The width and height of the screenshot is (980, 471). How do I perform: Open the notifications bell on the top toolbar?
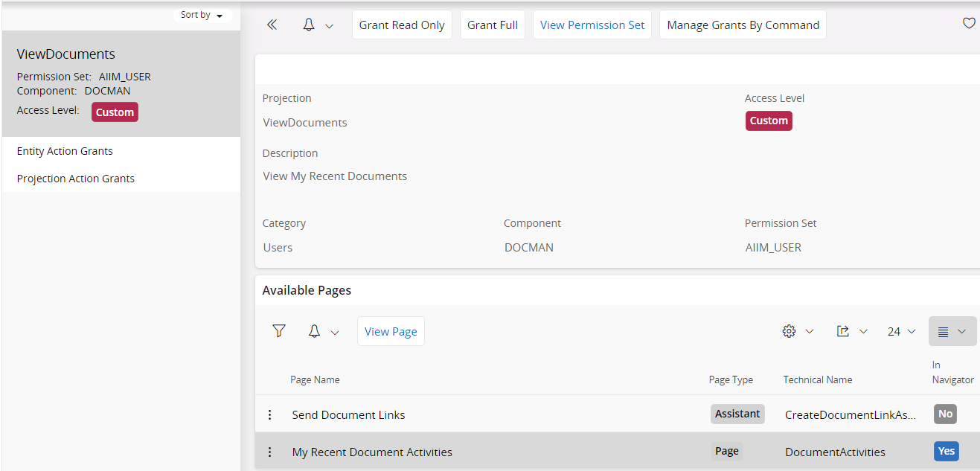[308, 24]
